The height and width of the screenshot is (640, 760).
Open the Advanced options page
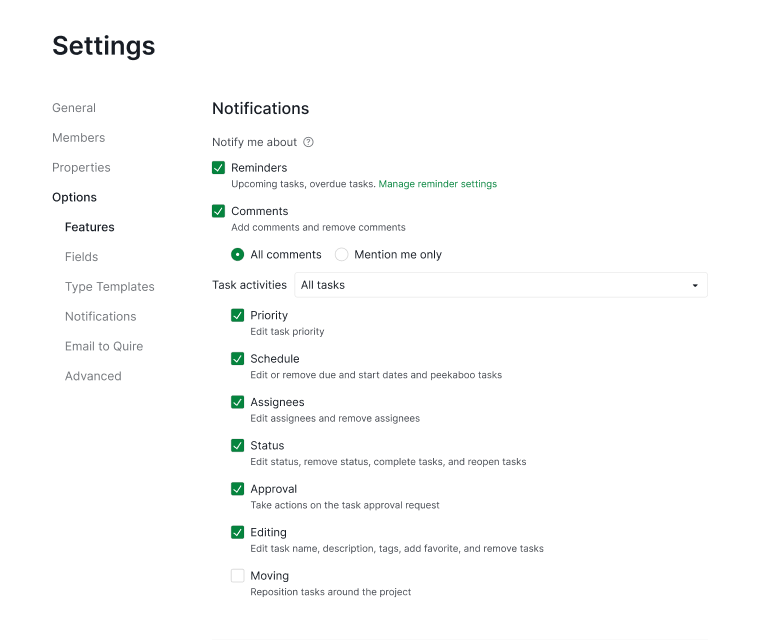point(93,376)
